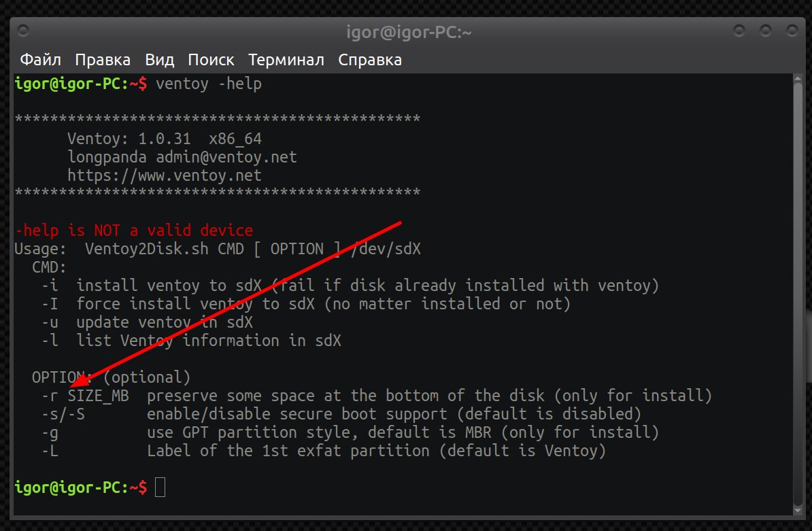Image resolution: width=812 pixels, height=531 pixels.
Task: Open the Правка menu
Action: pyautogui.click(x=103, y=60)
